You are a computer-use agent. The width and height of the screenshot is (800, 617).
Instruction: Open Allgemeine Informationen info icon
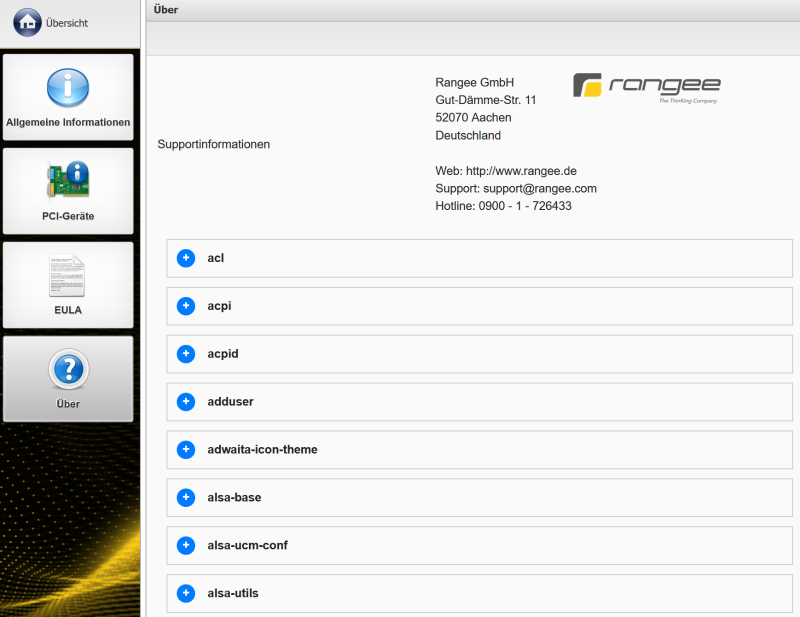click(x=68, y=88)
